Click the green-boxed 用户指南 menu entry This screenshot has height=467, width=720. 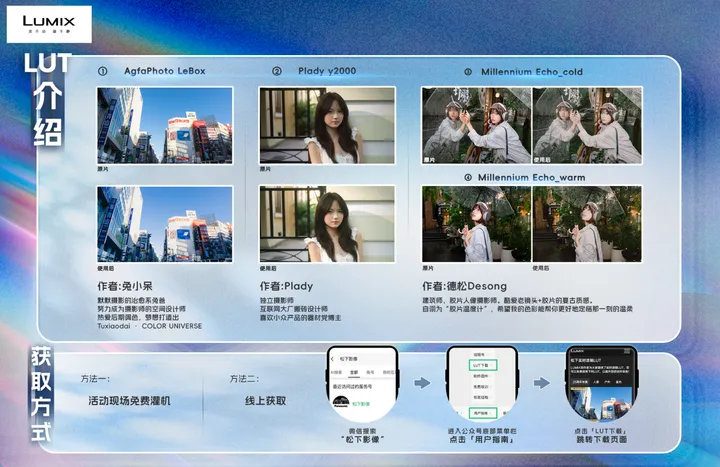483,413
